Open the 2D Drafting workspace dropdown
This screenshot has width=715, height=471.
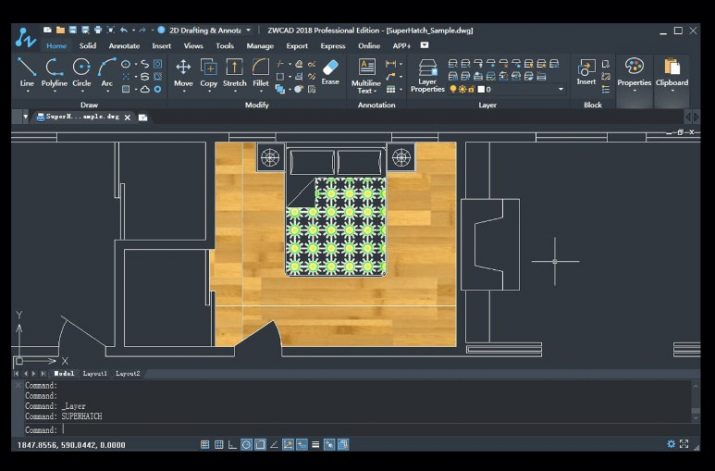pyautogui.click(x=248, y=30)
